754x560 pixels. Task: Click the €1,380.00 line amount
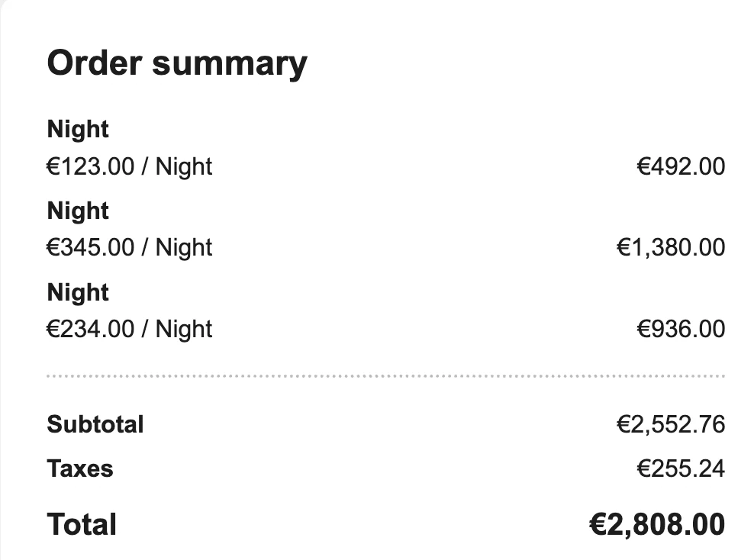[670, 248]
